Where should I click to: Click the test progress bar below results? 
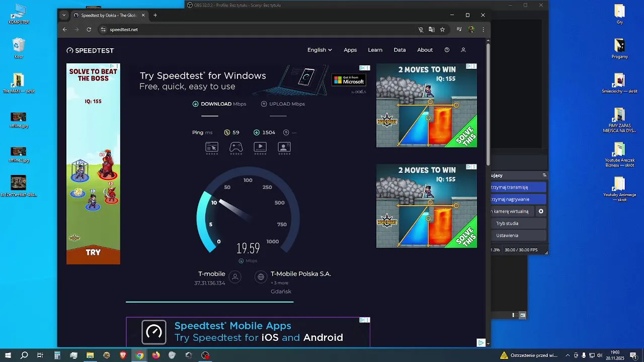click(209, 302)
